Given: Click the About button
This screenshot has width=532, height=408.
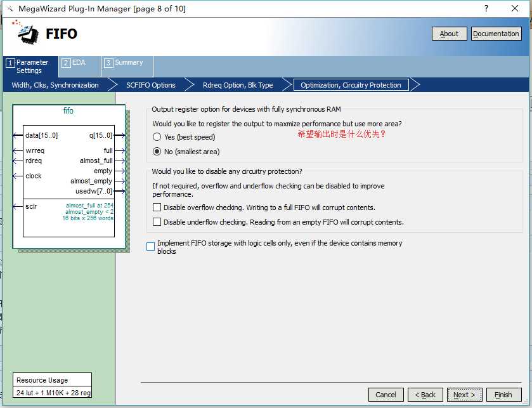Looking at the screenshot, I should coord(449,34).
